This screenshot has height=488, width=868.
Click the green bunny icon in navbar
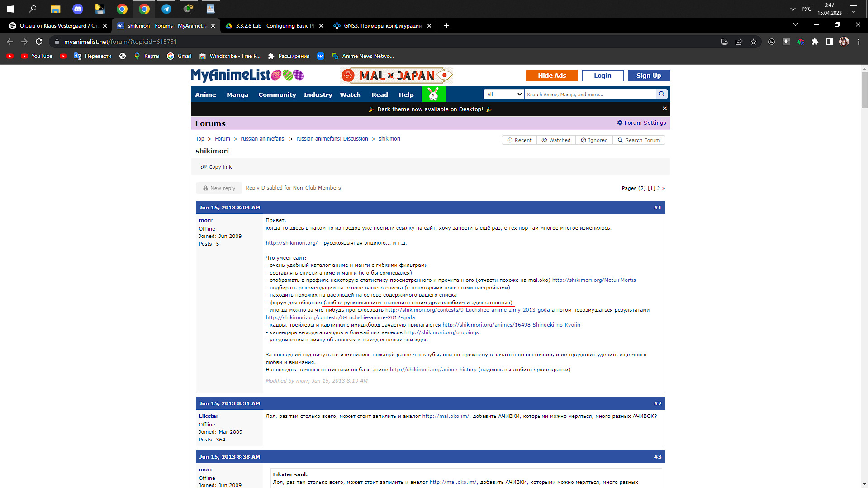tap(433, 94)
